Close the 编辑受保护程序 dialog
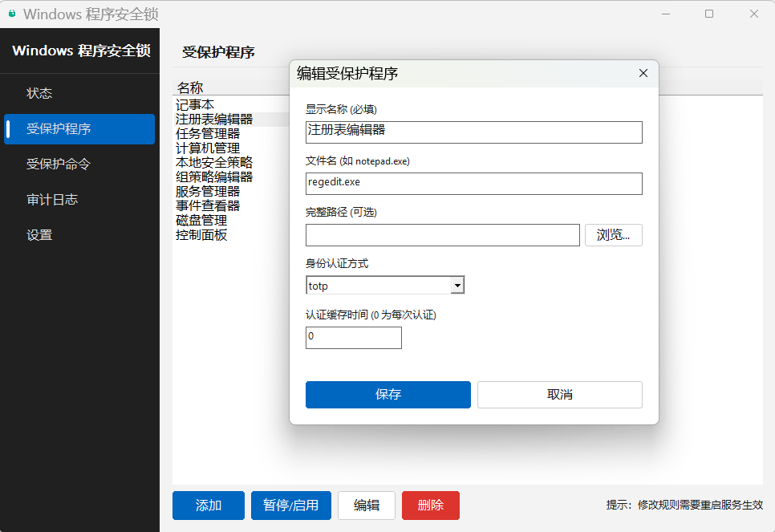Image resolution: width=775 pixels, height=532 pixels. pyautogui.click(x=643, y=73)
